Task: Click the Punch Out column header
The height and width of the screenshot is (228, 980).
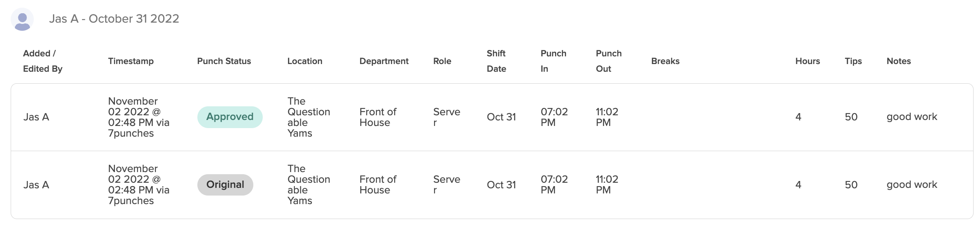Action: click(x=609, y=61)
